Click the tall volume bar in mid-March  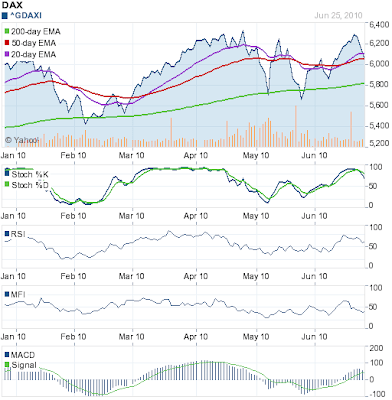(171, 132)
